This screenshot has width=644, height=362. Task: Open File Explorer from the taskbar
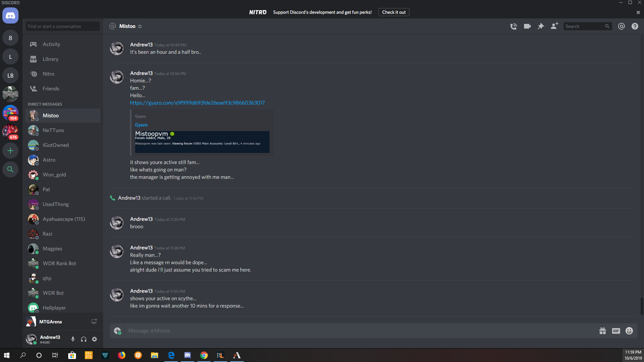tap(155, 355)
